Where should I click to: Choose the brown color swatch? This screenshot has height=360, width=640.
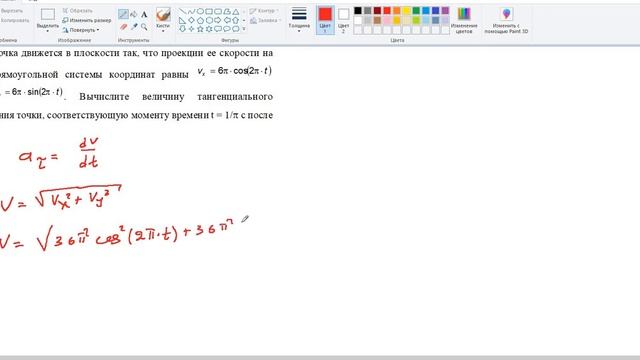pos(378,20)
